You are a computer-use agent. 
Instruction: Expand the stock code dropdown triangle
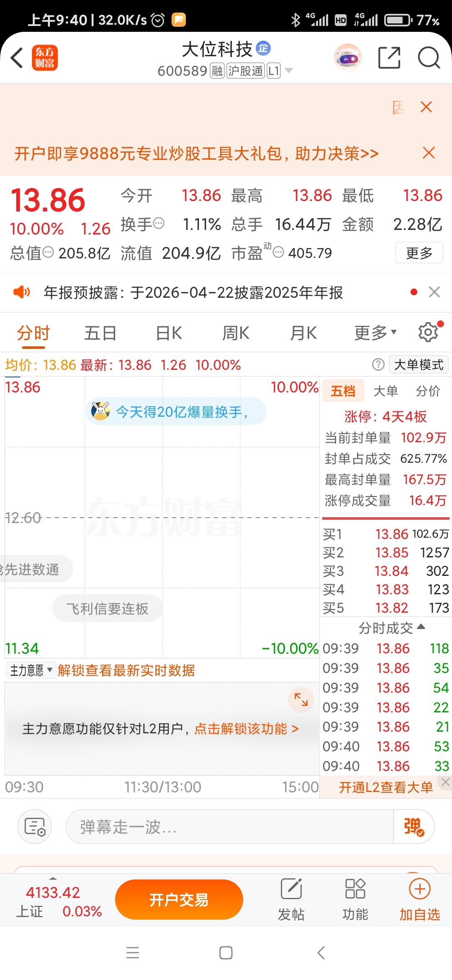click(x=288, y=70)
